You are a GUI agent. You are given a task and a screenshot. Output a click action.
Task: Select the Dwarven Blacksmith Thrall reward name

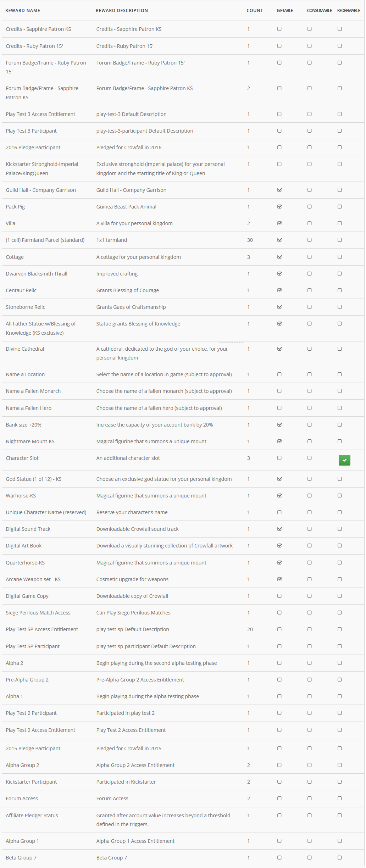click(37, 273)
